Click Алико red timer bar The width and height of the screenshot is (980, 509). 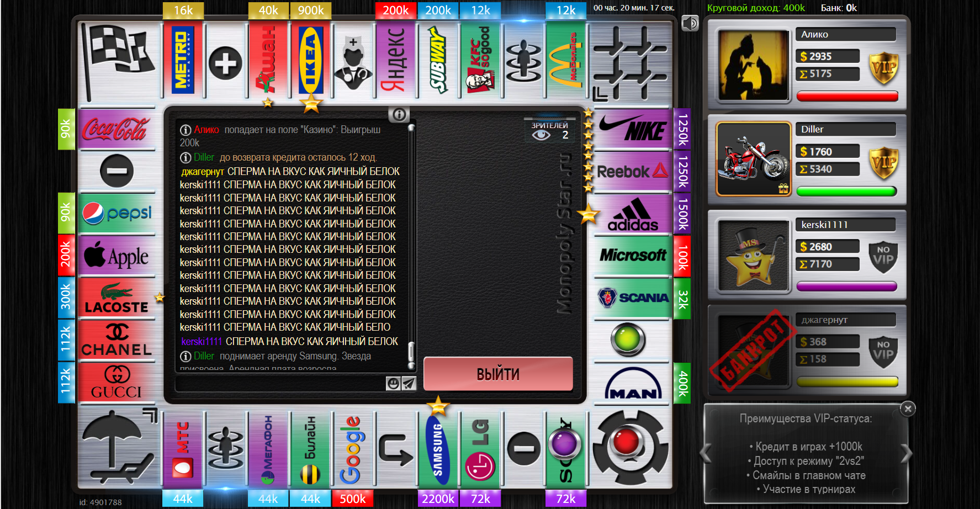pos(847,97)
